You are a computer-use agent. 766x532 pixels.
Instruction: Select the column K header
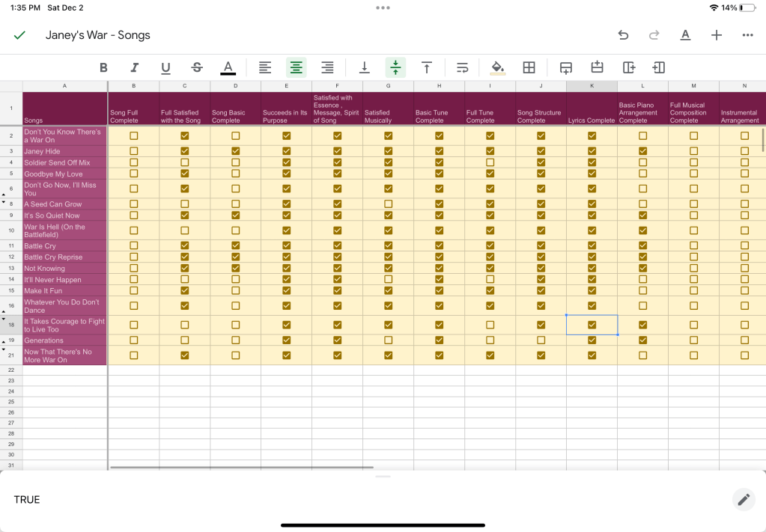pyautogui.click(x=592, y=86)
